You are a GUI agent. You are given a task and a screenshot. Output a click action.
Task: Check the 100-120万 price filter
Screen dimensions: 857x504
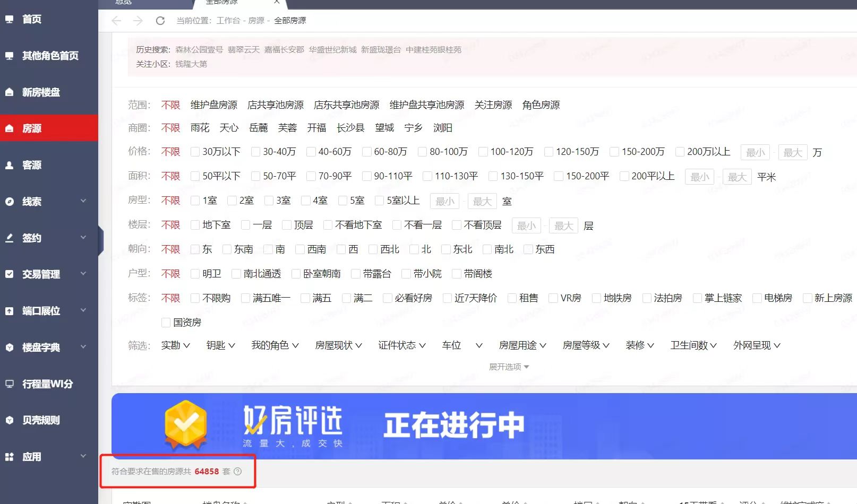pyautogui.click(x=483, y=152)
